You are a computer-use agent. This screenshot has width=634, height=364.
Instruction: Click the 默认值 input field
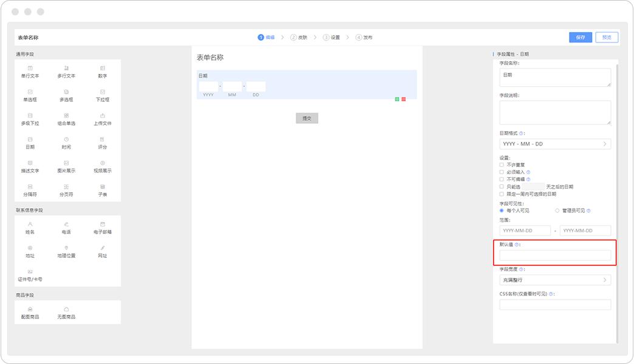(x=555, y=255)
